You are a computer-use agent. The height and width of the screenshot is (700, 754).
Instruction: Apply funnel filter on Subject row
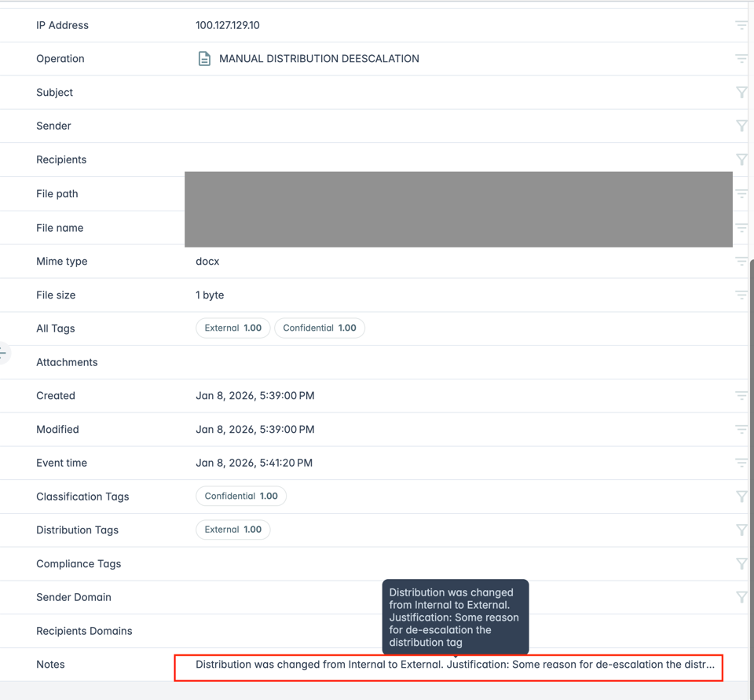pyautogui.click(x=741, y=93)
